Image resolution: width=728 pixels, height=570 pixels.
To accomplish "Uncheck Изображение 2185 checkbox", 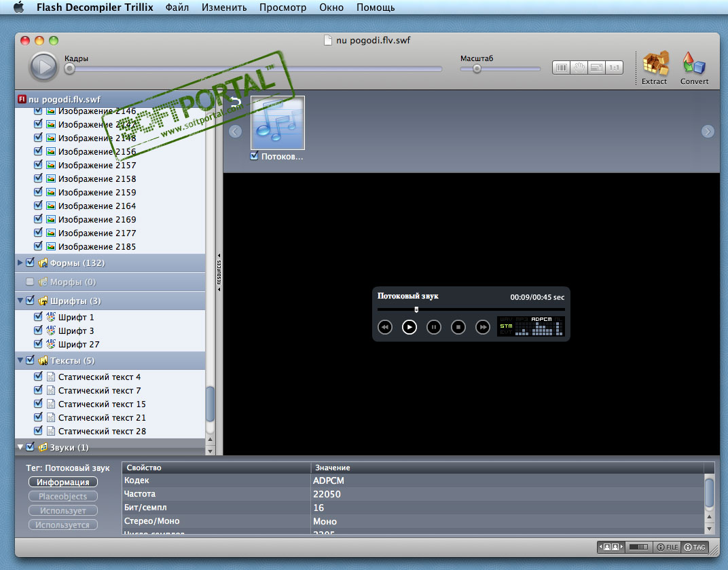I will [x=38, y=246].
